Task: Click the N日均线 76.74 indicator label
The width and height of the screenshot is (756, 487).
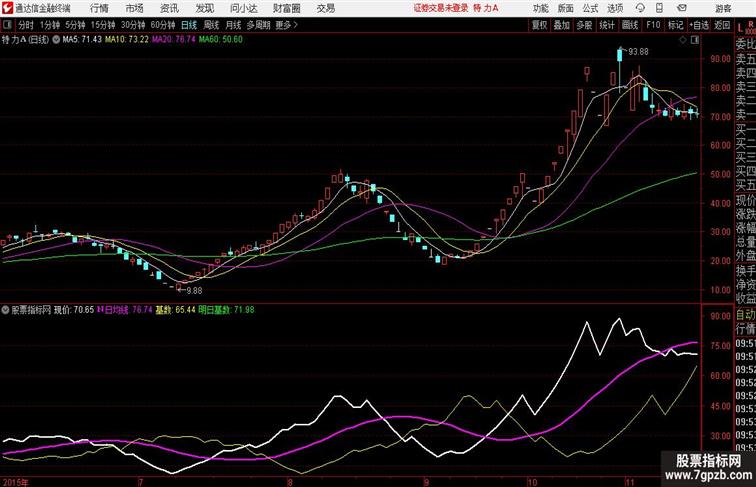Action: point(125,310)
